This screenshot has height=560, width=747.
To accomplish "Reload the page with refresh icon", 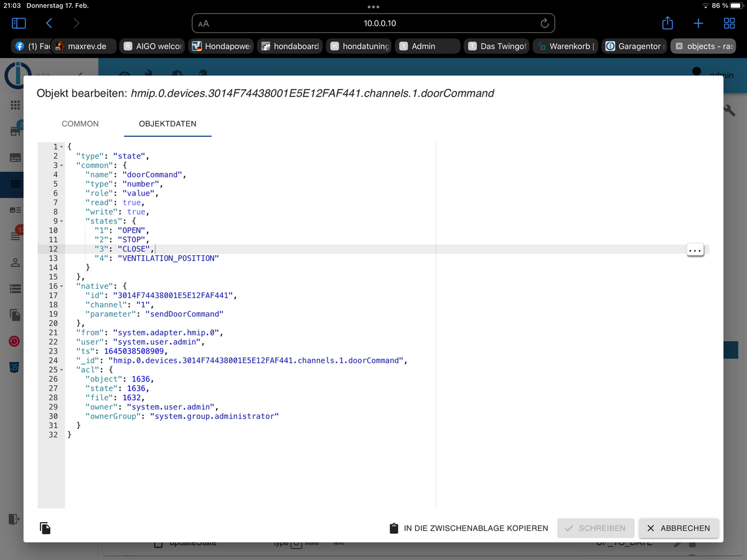I will pos(544,23).
